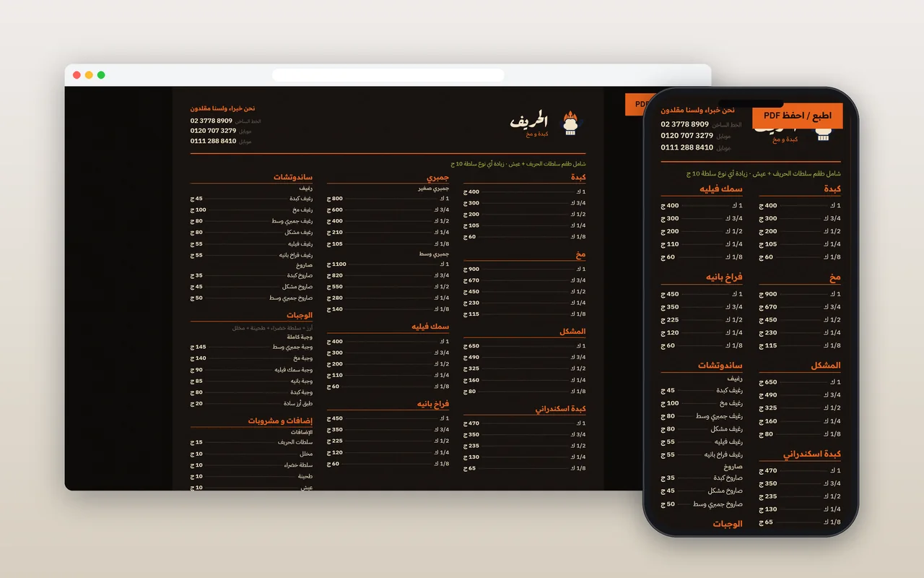Select the "رغيف مخ" row in the browser page
Screen dimensions: 924x578
pos(251,210)
